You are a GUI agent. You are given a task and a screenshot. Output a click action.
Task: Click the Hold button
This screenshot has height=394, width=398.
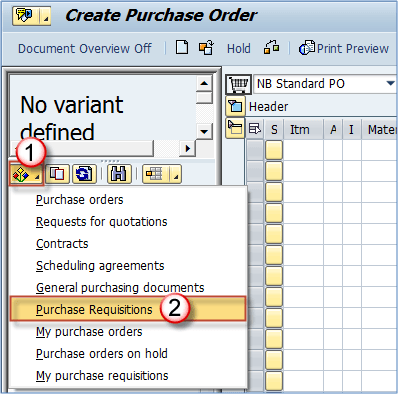click(239, 49)
